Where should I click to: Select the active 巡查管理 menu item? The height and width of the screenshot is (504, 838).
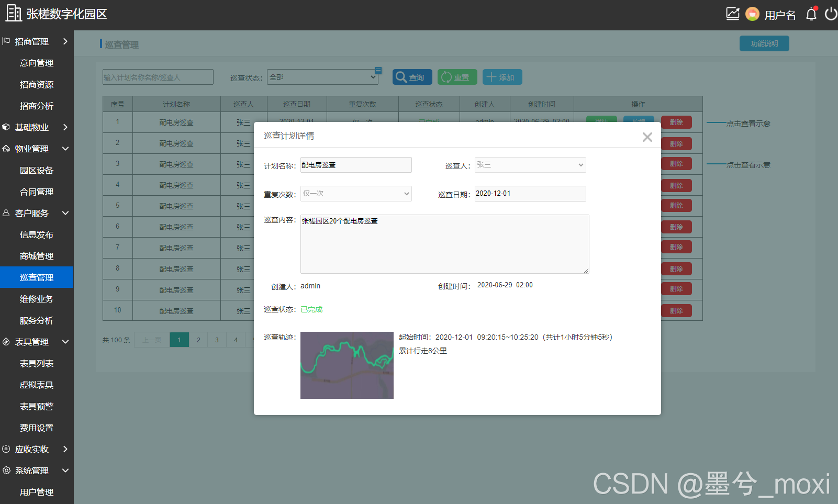tap(37, 277)
